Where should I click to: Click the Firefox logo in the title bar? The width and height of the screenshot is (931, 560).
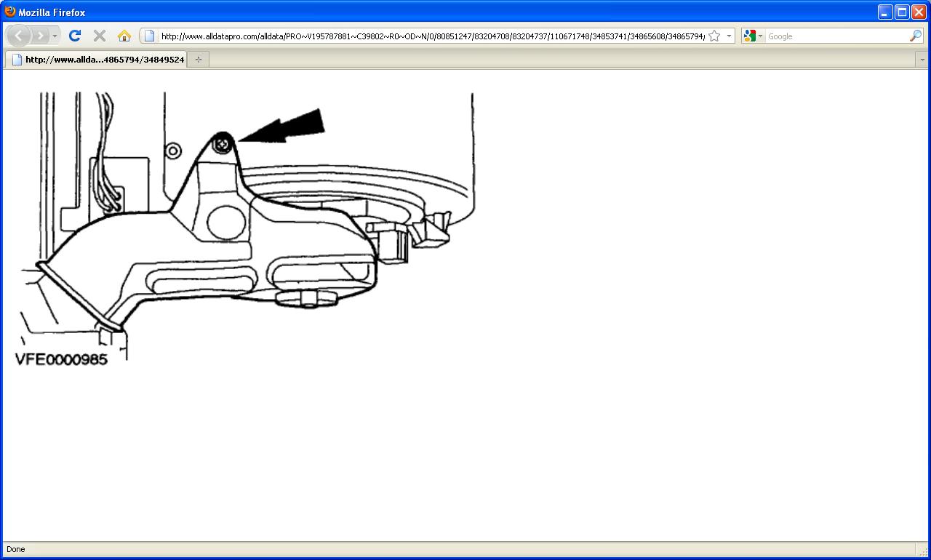tap(10, 12)
